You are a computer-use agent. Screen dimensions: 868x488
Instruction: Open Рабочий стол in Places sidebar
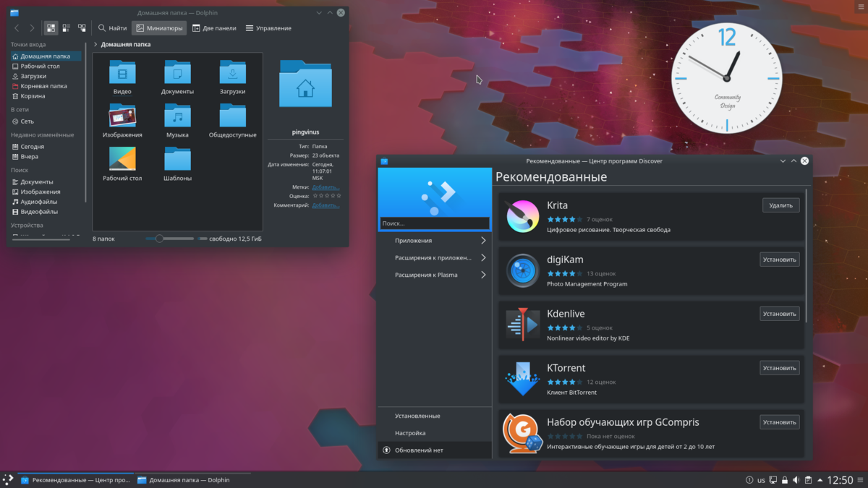coord(46,66)
